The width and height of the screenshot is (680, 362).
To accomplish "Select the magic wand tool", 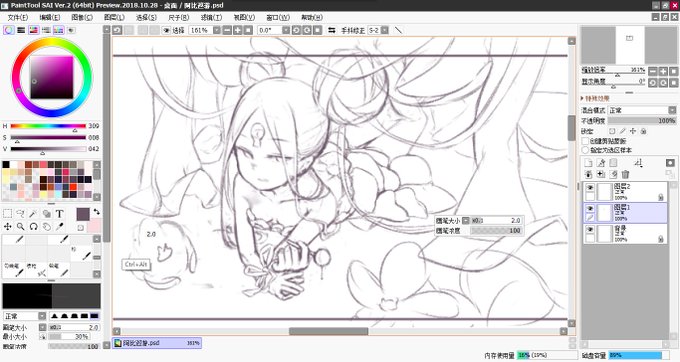I will tap(33, 214).
